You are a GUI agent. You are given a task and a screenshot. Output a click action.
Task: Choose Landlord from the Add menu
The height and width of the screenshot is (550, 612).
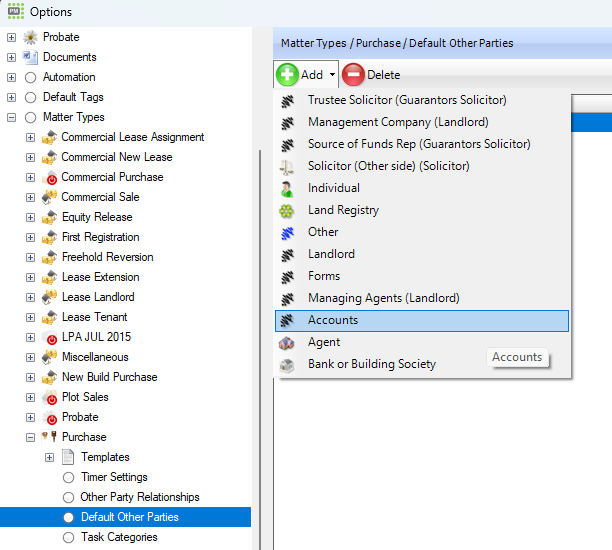(331, 254)
